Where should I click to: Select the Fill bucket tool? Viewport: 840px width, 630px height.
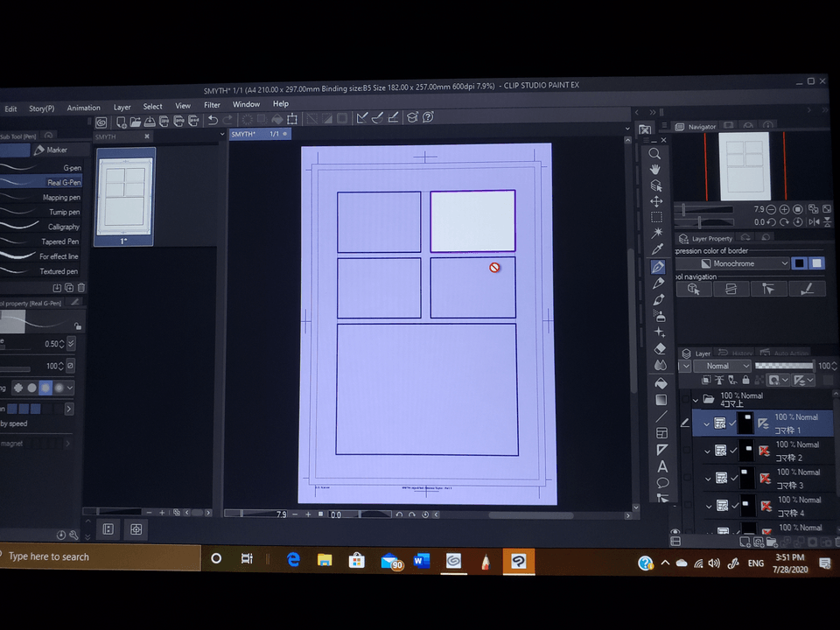click(661, 383)
